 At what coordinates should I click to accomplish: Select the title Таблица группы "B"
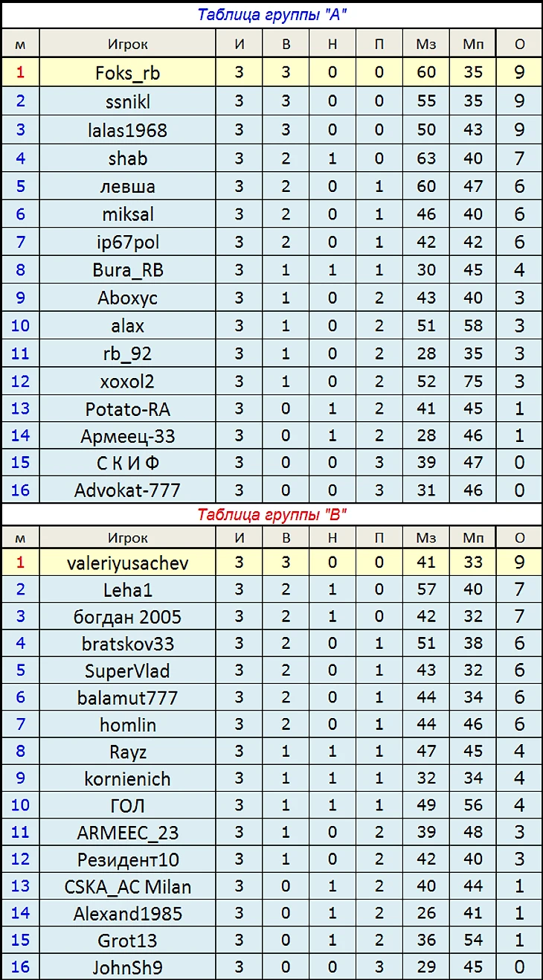[x=272, y=514]
